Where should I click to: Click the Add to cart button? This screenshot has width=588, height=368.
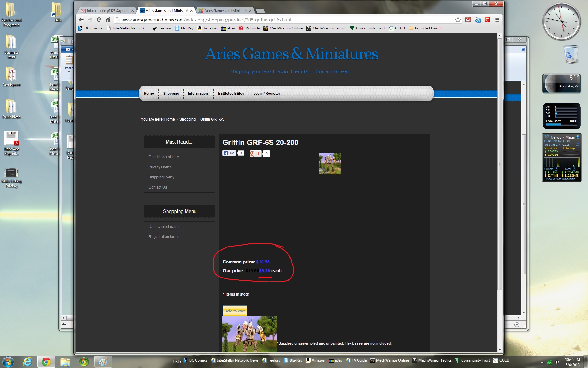click(235, 311)
